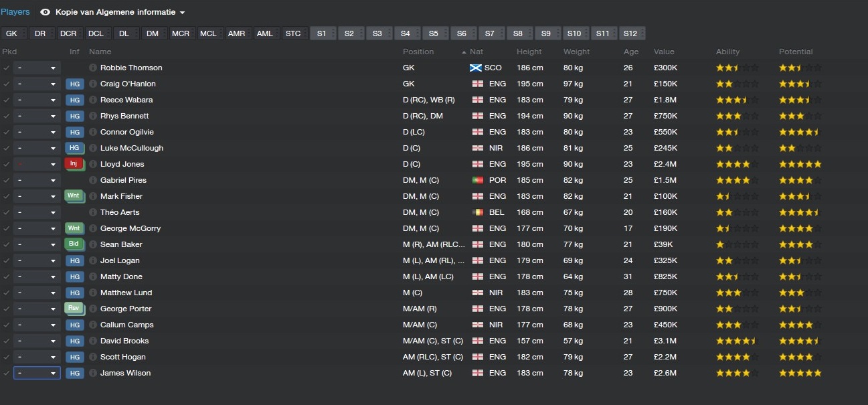The height and width of the screenshot is (405, 868).
Task: Open the Pkd dropdown for James Wilson
Action: point(37,373)
